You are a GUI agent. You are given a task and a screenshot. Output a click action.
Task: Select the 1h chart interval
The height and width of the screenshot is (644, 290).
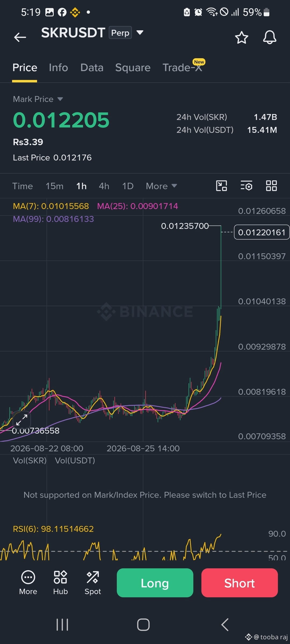click(x=81, y=186)
